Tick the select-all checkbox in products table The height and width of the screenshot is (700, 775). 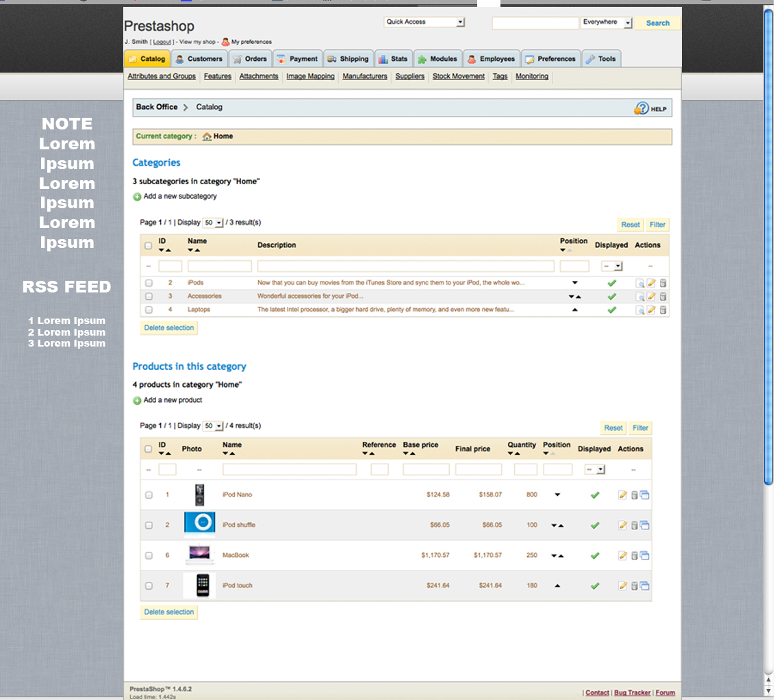149,449
